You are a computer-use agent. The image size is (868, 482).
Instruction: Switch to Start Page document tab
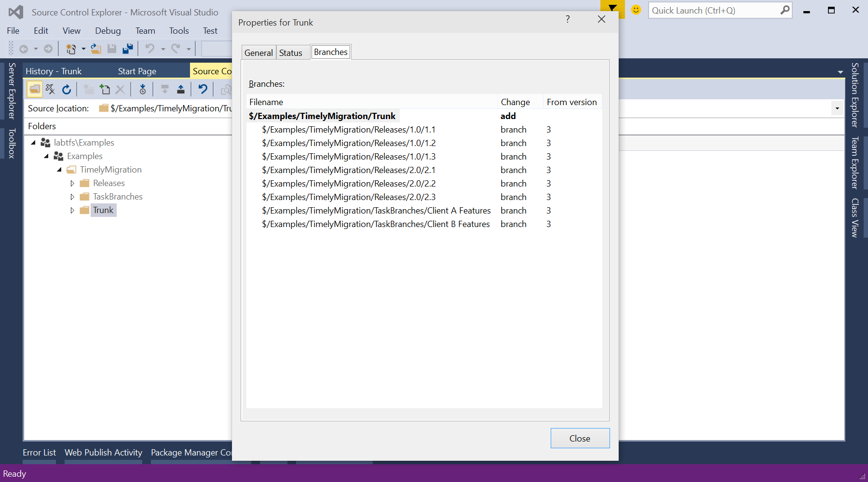(137, 71)
